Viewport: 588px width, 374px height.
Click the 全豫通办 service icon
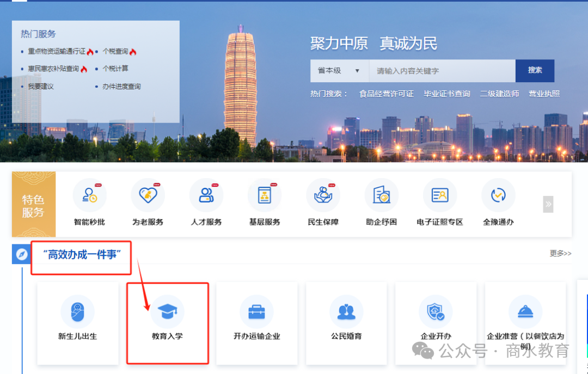tap(498, 202)
